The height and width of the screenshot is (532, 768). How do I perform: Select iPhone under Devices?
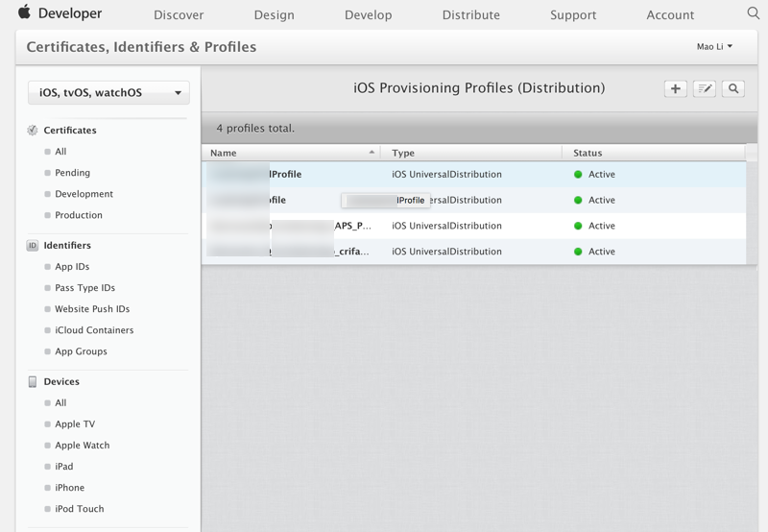click(69, 488)
